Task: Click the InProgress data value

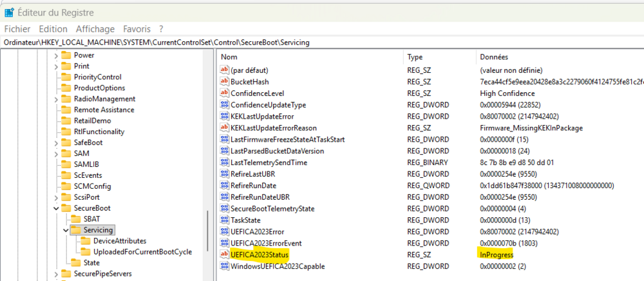Action: pos(496,255)
